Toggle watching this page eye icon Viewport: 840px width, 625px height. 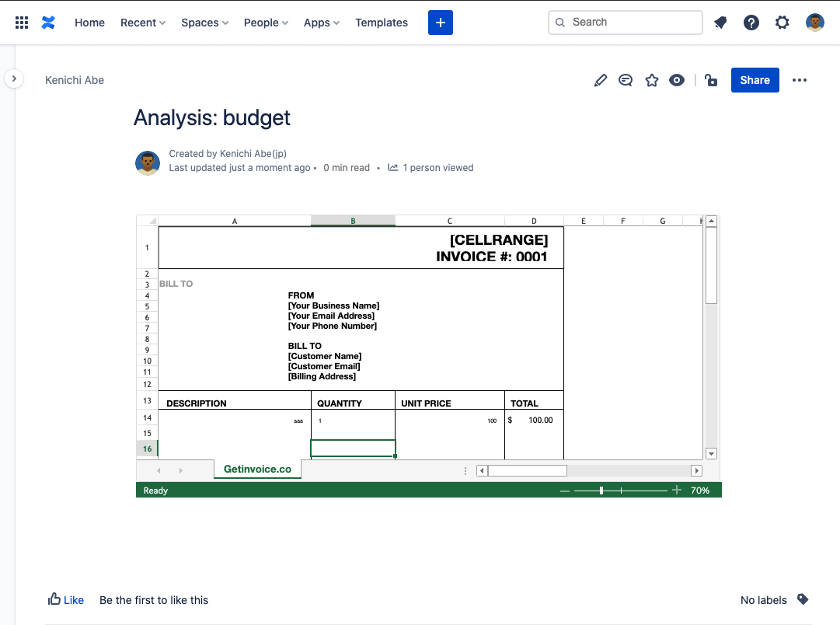pyautogui.click(x=677, y=80)
